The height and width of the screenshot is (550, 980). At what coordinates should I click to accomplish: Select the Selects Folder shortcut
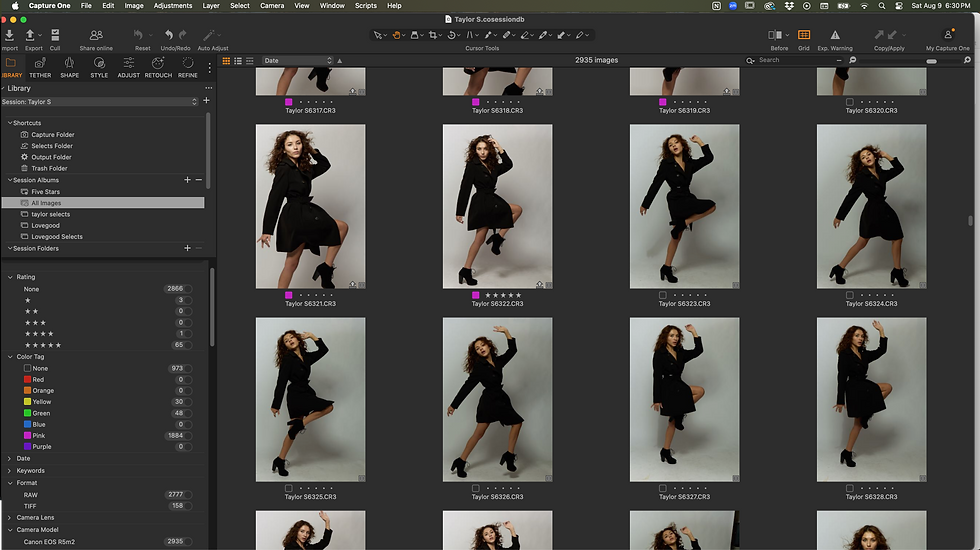(52, 146)
